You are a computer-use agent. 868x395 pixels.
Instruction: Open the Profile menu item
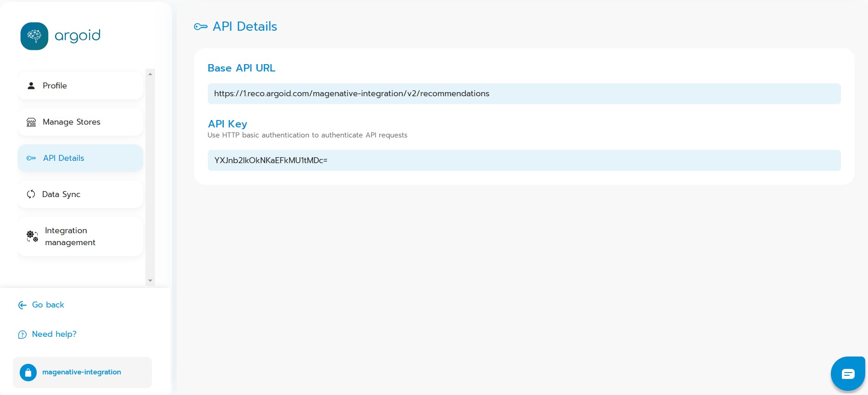click(x=80, y=86)
